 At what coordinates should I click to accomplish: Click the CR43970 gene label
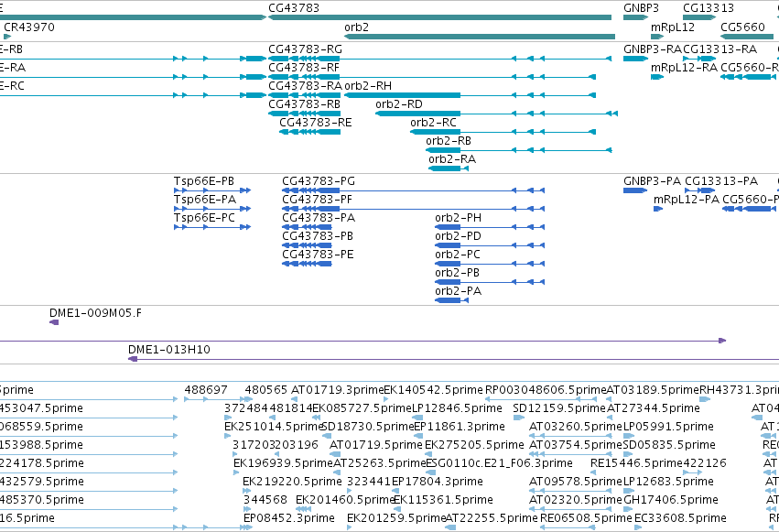[28, 27]
